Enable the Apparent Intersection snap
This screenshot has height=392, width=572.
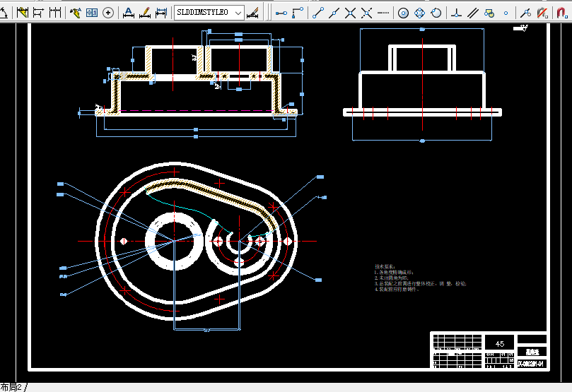pyautogui.click(x=367, y=13)
